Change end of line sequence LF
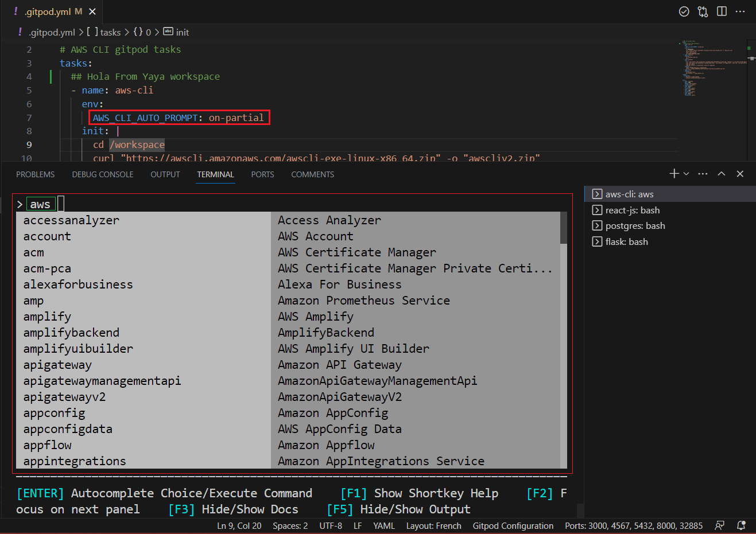 coord(358,526)
